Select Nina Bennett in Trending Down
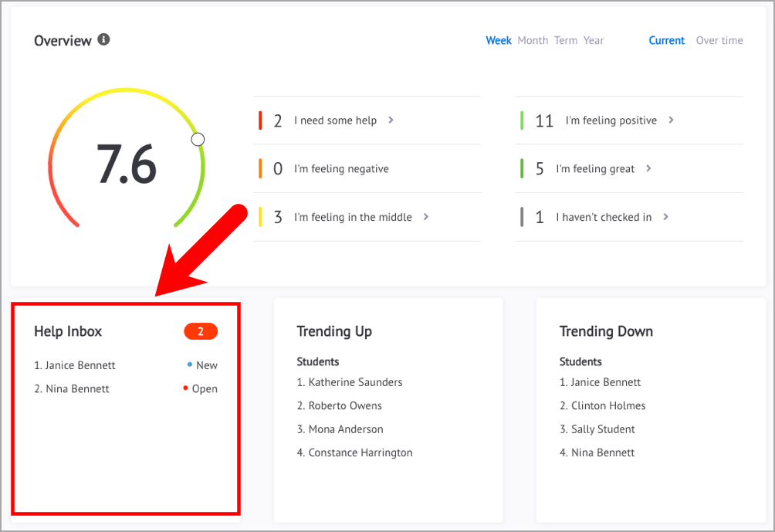775x532 pixels. point(597,453)
